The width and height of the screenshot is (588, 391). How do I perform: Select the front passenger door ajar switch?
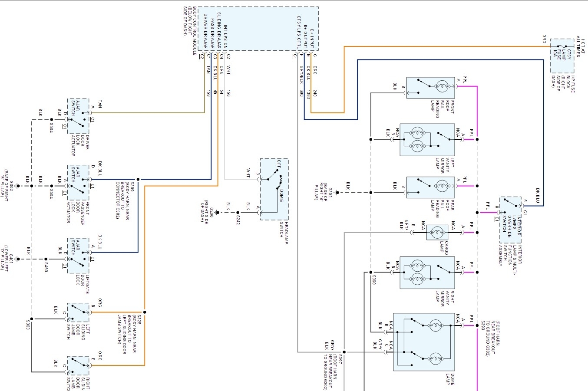click(x=78, y=183)
